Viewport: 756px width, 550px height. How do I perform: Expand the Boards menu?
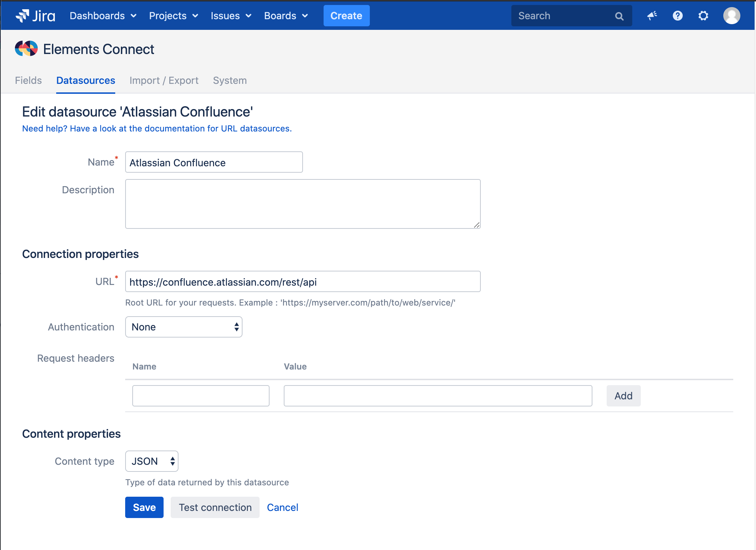point(286,16)
